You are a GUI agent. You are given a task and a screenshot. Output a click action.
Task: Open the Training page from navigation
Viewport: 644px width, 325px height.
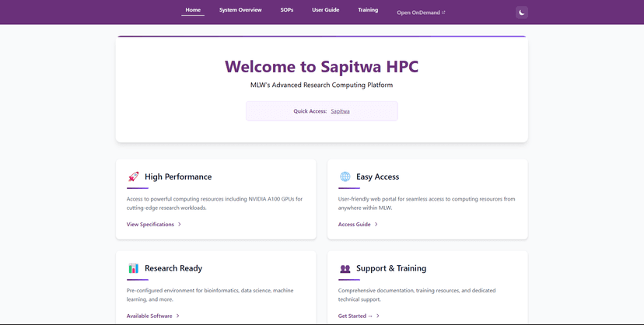pos(368,10)
